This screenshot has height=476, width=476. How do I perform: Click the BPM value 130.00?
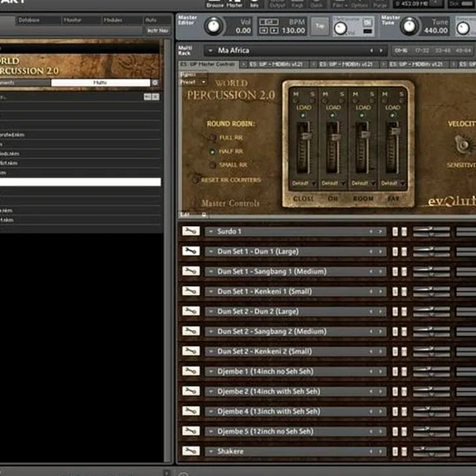[294, 30]
